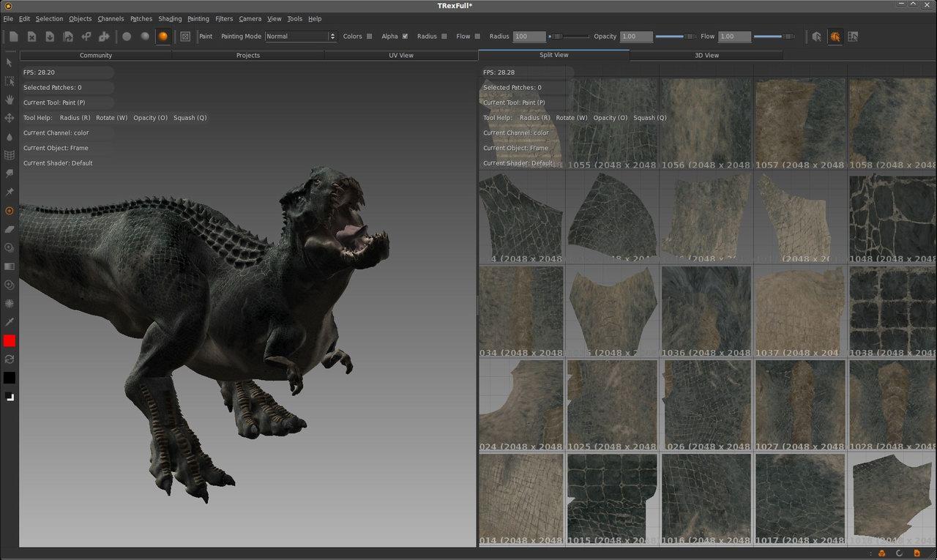Toggle the Alpha checkbox
937x560 pixels.
pos(406,36)
